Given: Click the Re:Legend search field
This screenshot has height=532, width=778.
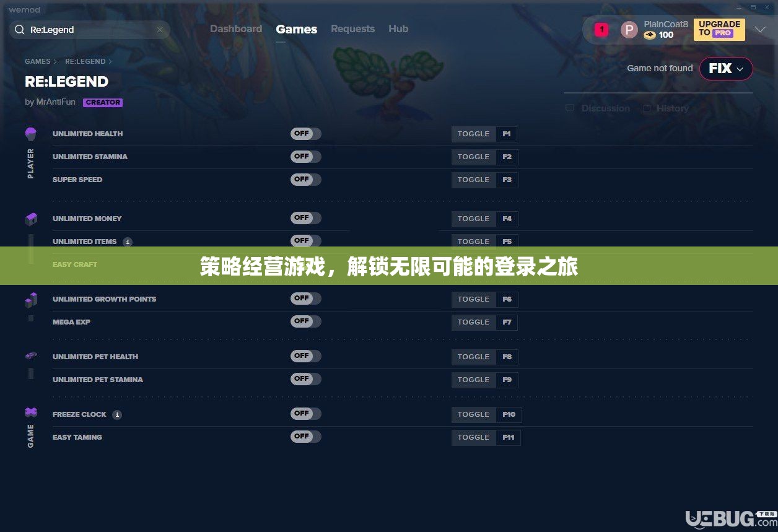Looking at the screenshot, I should (x=89, y=30).
